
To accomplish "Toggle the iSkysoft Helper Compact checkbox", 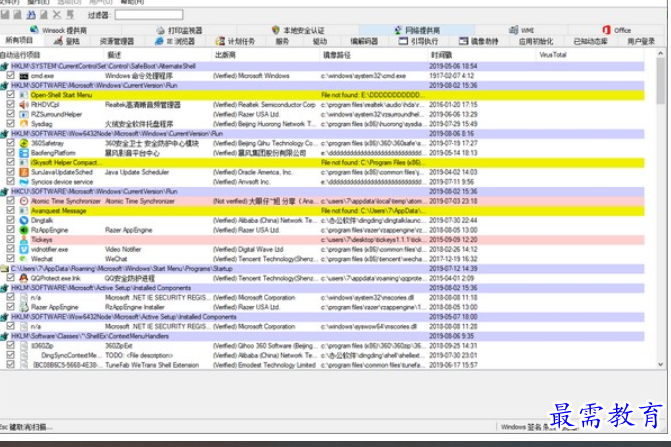I will point(11,162).
